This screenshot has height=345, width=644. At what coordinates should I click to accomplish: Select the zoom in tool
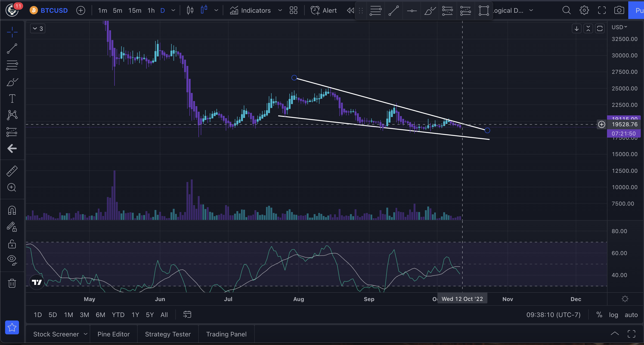point(12,187)
